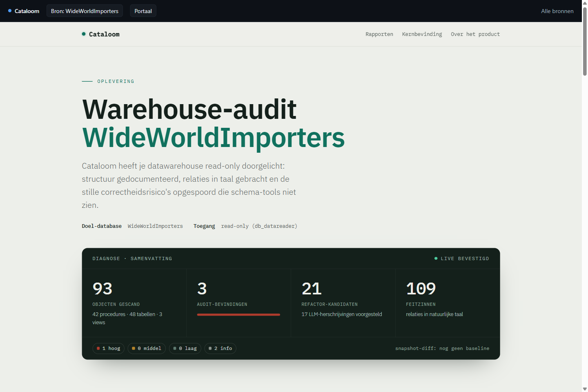Open the Bron: WideWorldImporters button
Viewport: 588px width, 392px height.
pos(85,11)
